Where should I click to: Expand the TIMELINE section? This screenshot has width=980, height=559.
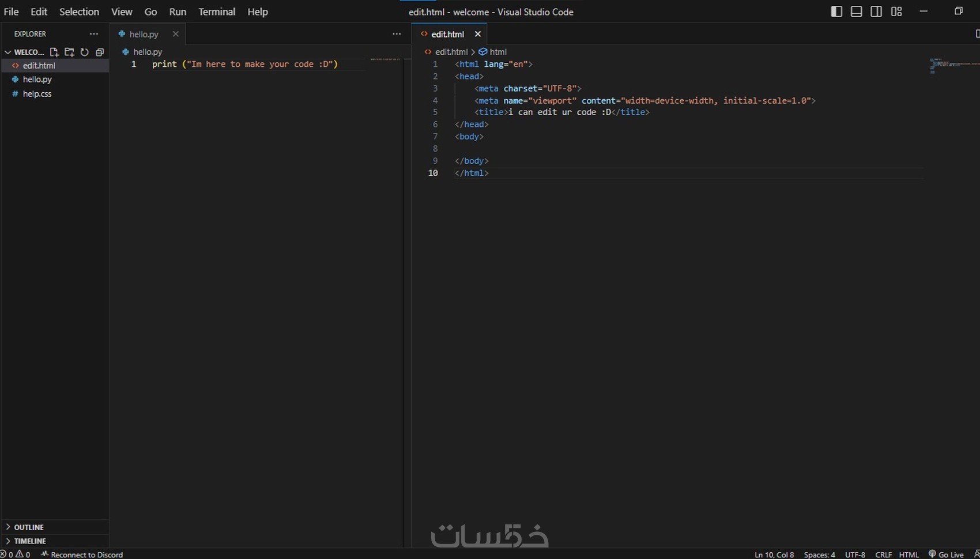click(x=54, y=541)
